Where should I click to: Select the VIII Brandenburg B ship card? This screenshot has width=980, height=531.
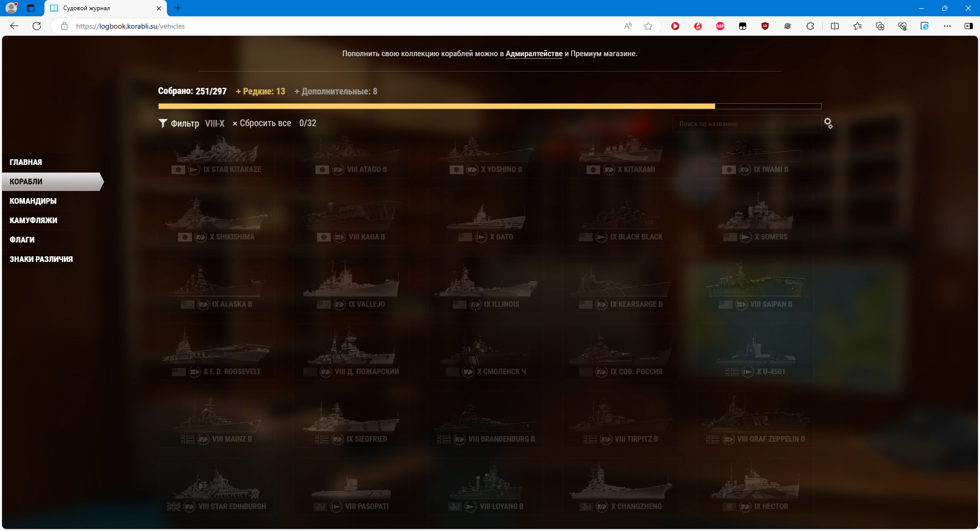pyautogui.click(x=486, y=419)
